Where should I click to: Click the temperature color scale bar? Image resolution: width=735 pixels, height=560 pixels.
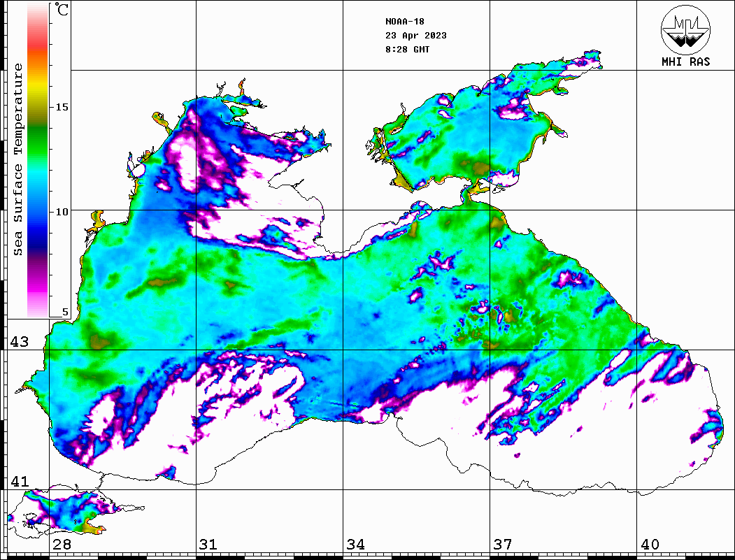(38, 160)
